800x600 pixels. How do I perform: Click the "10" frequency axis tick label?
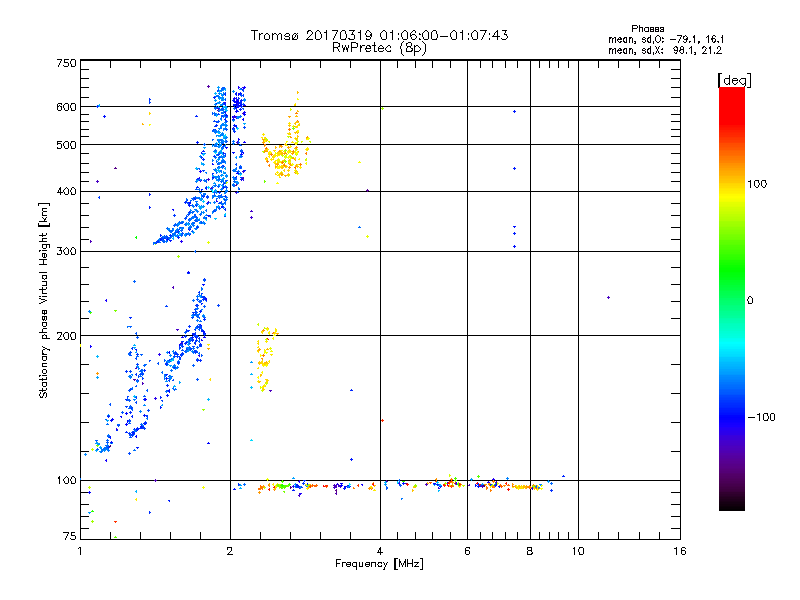pyautogui.click(x=578, y=551)
